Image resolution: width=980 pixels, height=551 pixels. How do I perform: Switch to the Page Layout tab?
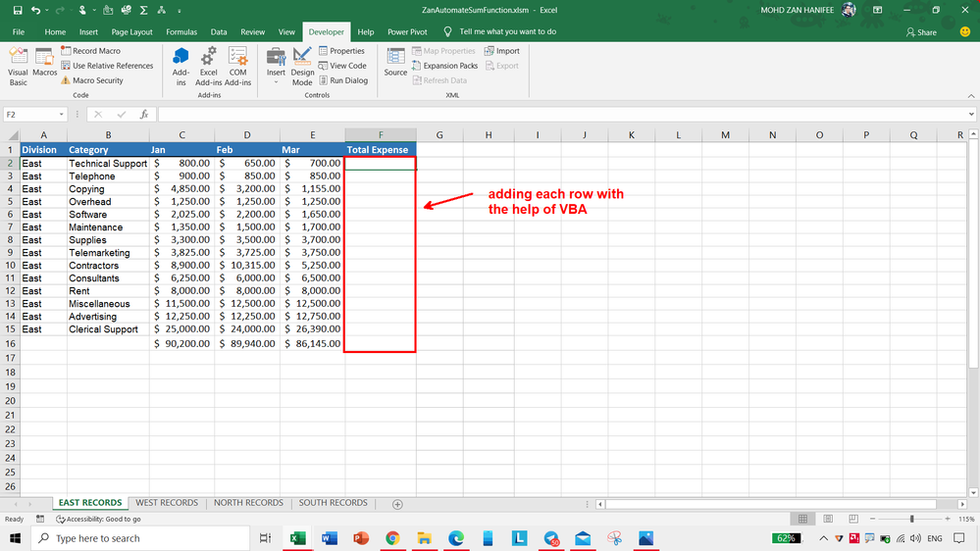(131, 31)
